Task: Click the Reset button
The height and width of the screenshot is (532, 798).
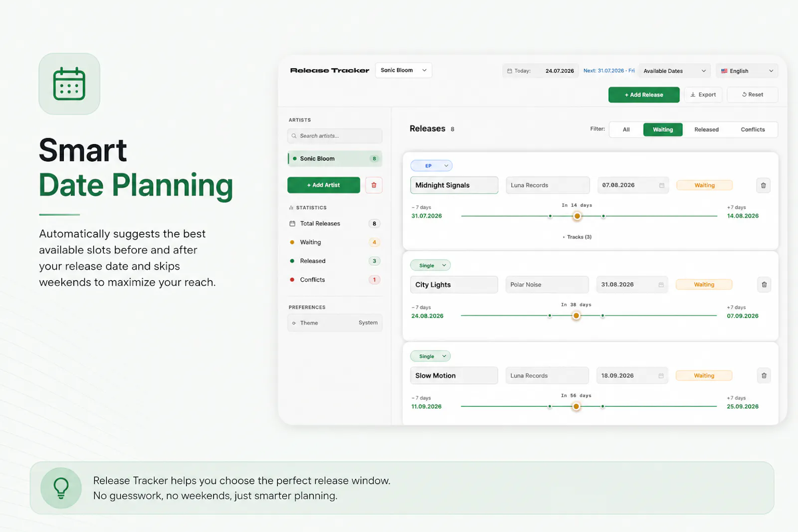Action: click(752, 95)
